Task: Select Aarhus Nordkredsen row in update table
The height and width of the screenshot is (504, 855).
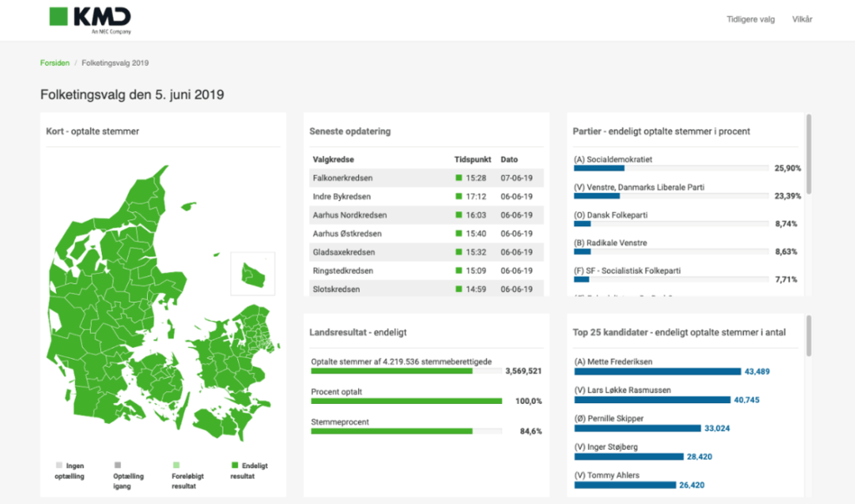Action: [349, 215]
